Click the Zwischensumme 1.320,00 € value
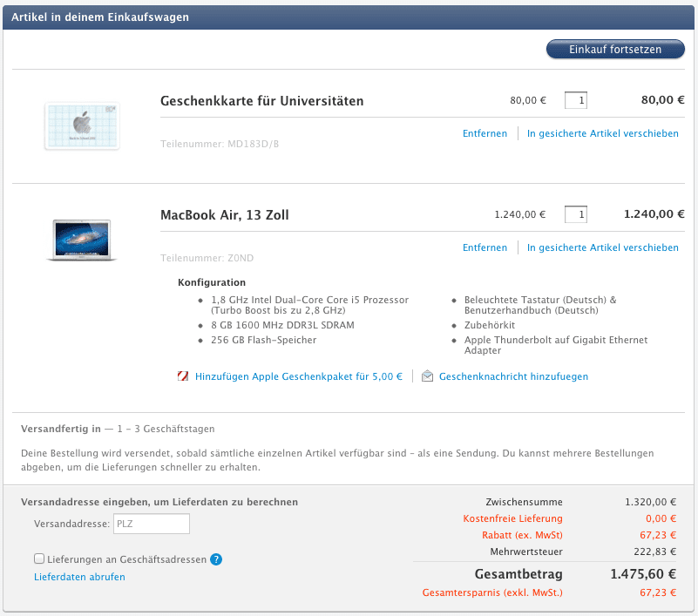698x616 pixels. (x=650, y=502)
